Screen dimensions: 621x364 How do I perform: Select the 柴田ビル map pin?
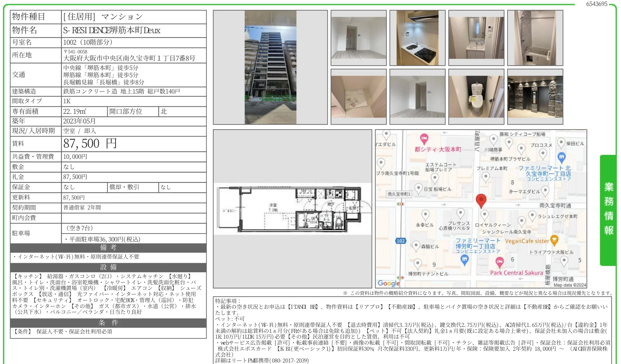pyautogui.click(x=561, y=142)
